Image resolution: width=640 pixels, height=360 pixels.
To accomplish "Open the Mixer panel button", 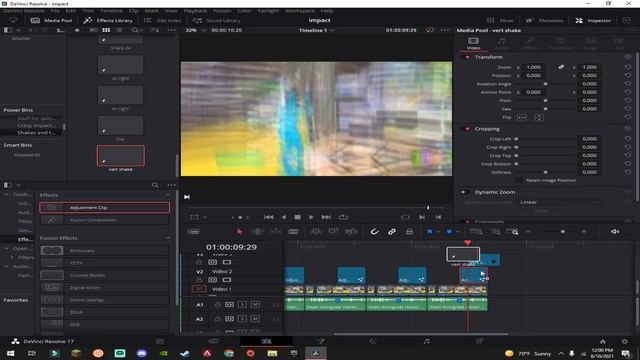I will (500, 20).
